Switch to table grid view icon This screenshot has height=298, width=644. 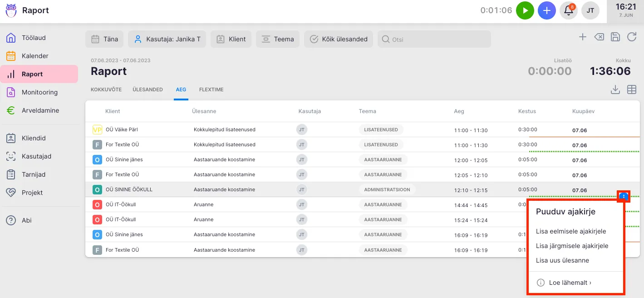[631, 89]
